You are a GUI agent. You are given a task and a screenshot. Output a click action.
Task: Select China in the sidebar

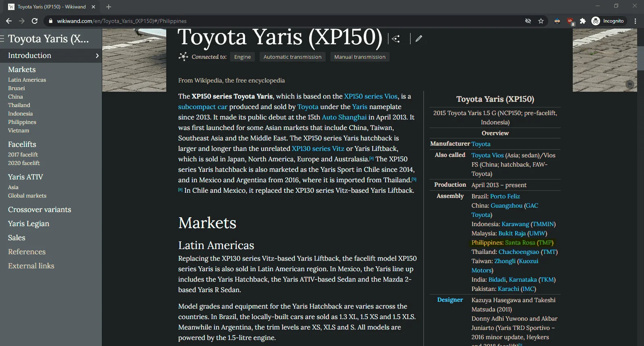pyautogui.click(x=15, y=97)
